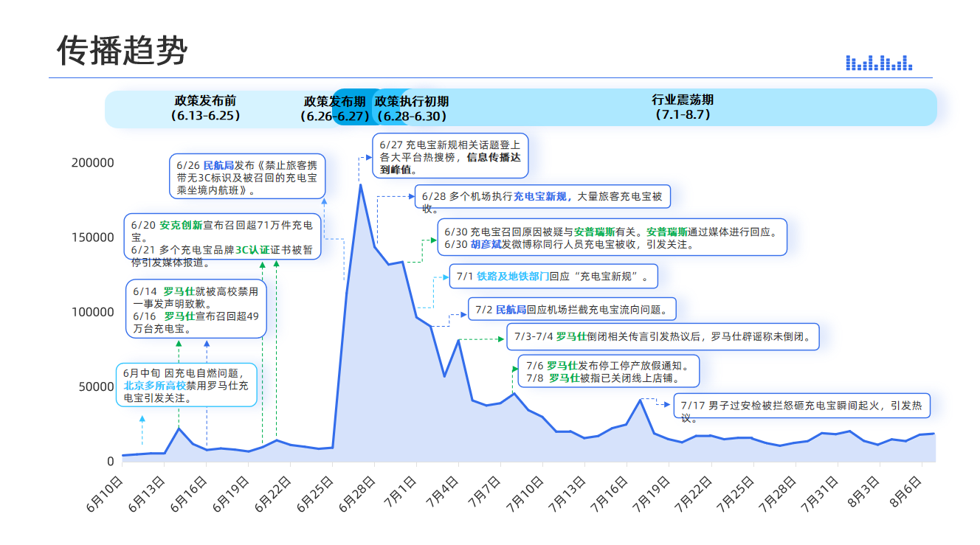Click the 7月4日 x-axis date label

pyautogui.click(x=444, y=491)
